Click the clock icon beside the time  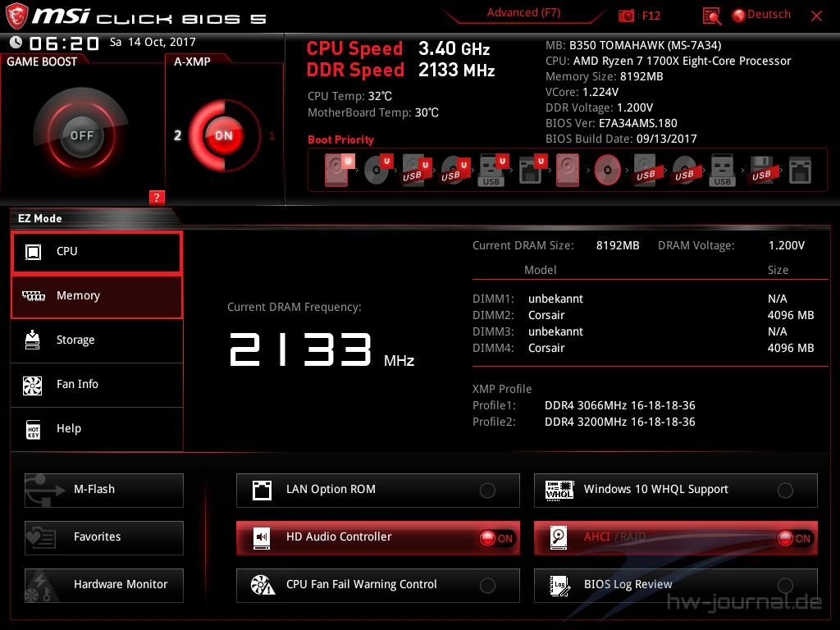(x=16, y=42)
